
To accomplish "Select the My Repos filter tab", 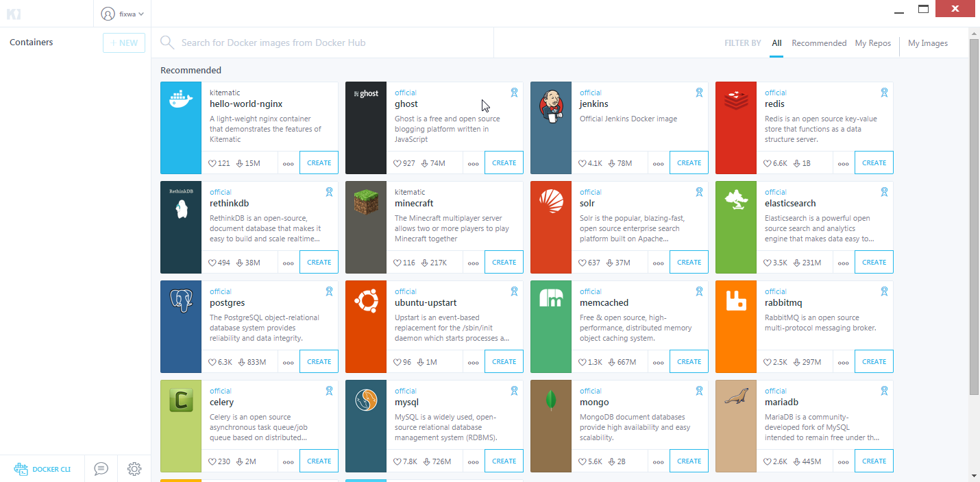I will (x=873, y=43).
